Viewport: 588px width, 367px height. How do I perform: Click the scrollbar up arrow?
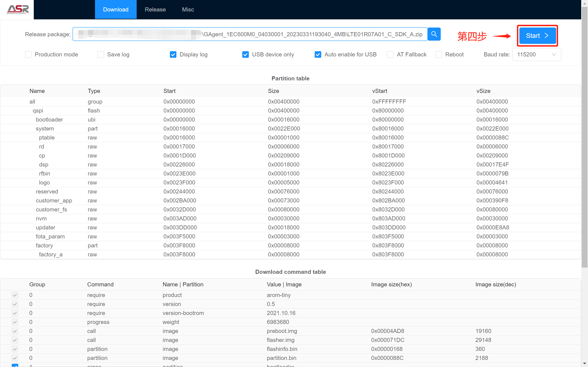(584, 3)
